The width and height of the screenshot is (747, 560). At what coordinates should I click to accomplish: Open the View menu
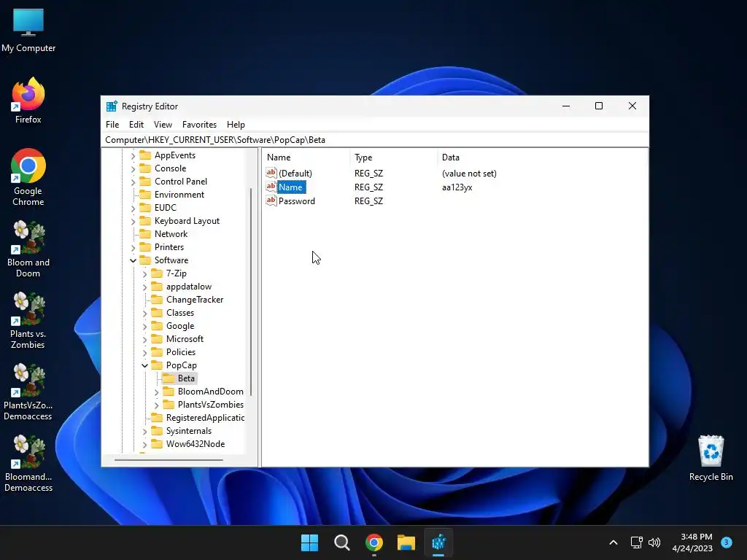tap(163, 124)
